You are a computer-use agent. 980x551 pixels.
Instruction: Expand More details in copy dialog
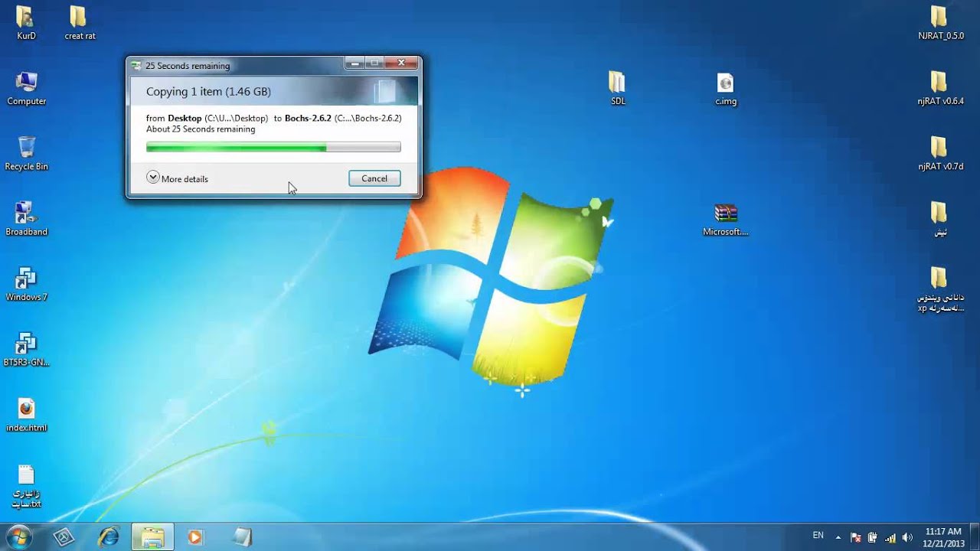coord(177,178)
